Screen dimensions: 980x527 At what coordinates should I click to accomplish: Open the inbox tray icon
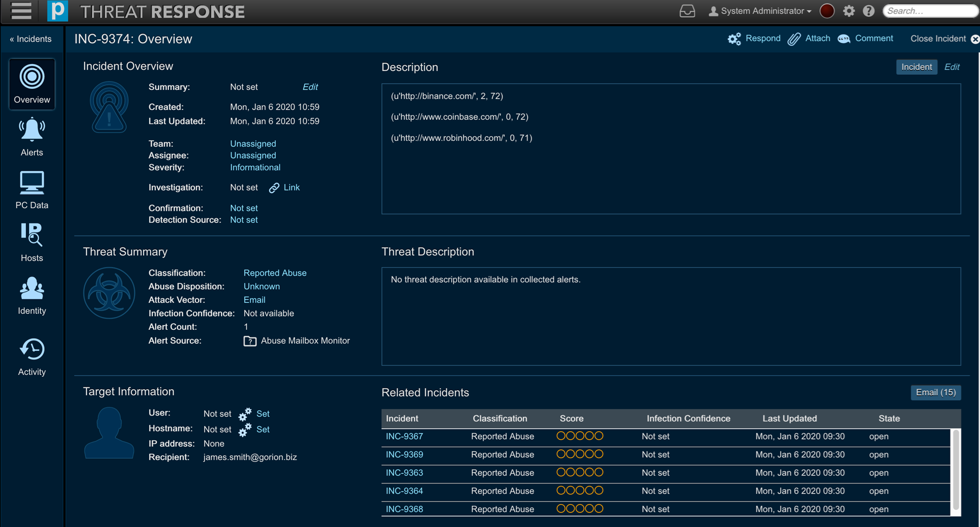click(x=687, y=11)
